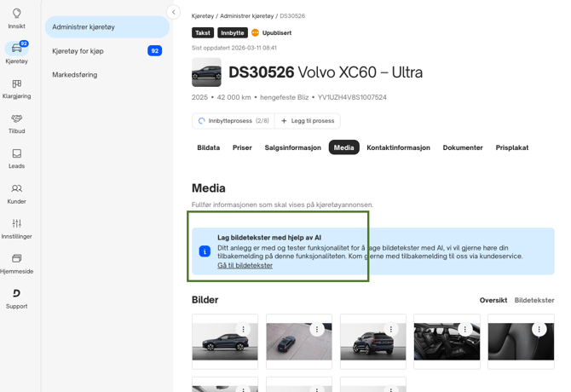
Task: Click the blue info icon in AI banner
Action: coord(205,251)
